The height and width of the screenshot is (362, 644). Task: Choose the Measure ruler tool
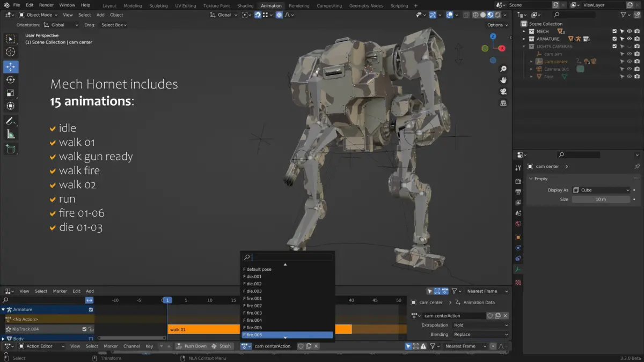coord(11,134)
